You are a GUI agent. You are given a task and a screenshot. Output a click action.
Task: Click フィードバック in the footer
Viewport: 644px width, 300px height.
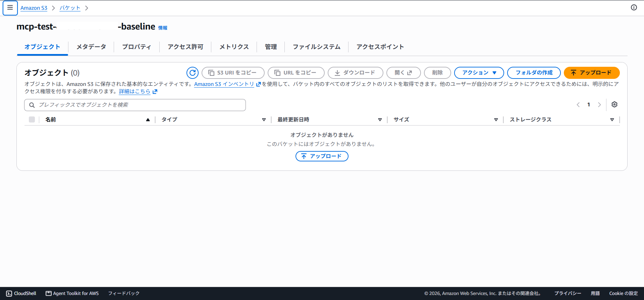(x=124, y=293)
